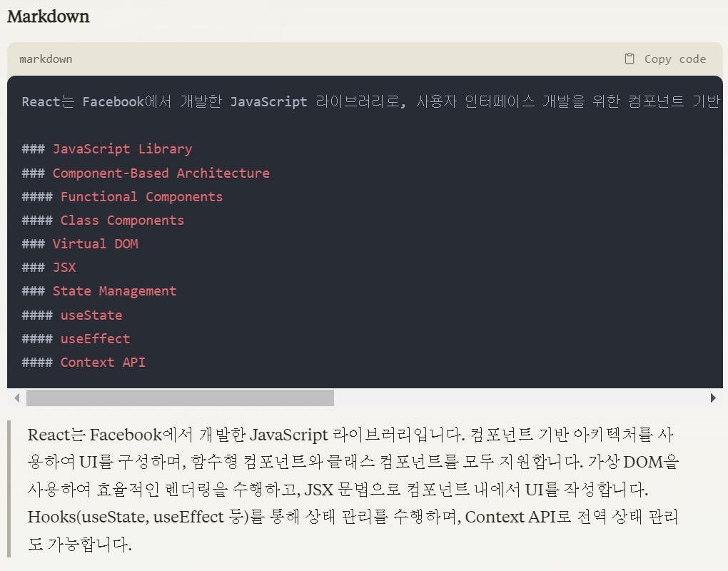Click the clipboard copy icon
728x571 pixels.
pyautogui.click(x=629, y=59)
